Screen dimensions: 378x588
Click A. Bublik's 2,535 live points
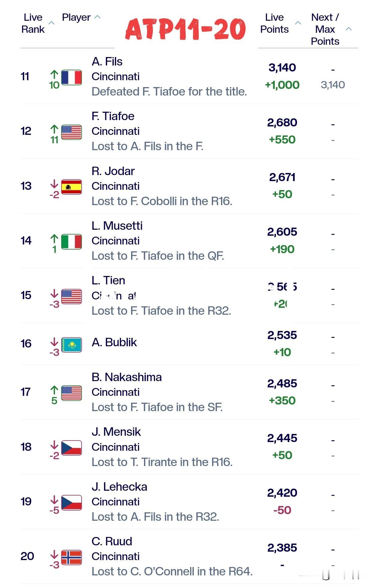pyautogui.click(x=282, y=335)
